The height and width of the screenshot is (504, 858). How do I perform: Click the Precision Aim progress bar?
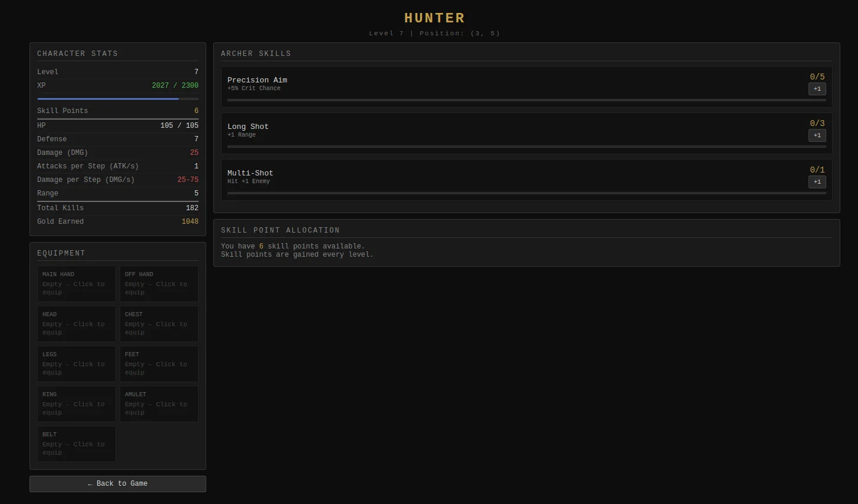526,100
